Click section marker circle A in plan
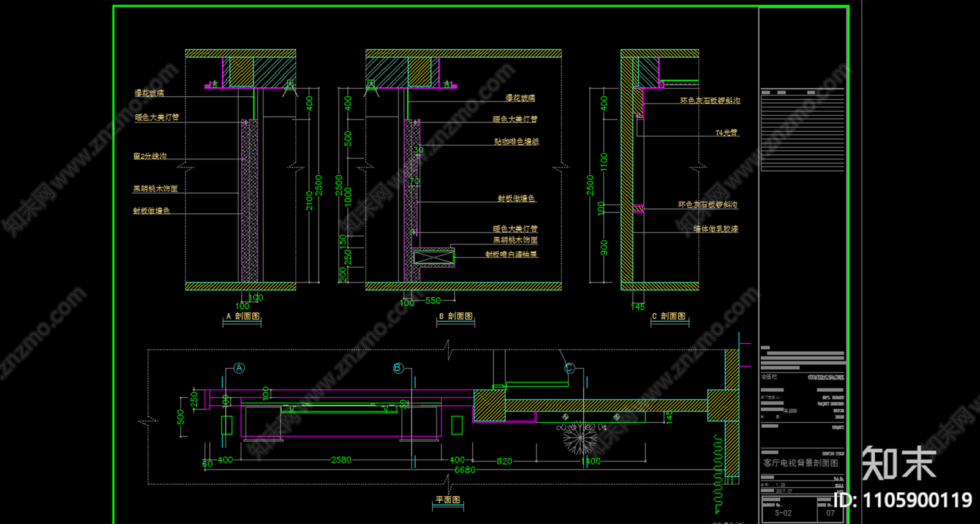This screenshot has width=980, height=524. click(x=239, y=368)
